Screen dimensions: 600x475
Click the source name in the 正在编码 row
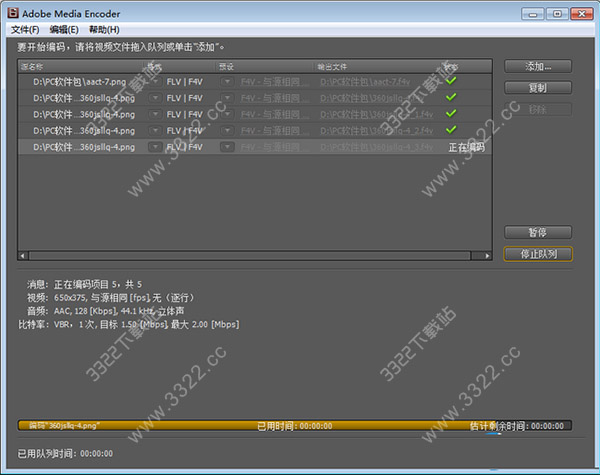[84, 147]
